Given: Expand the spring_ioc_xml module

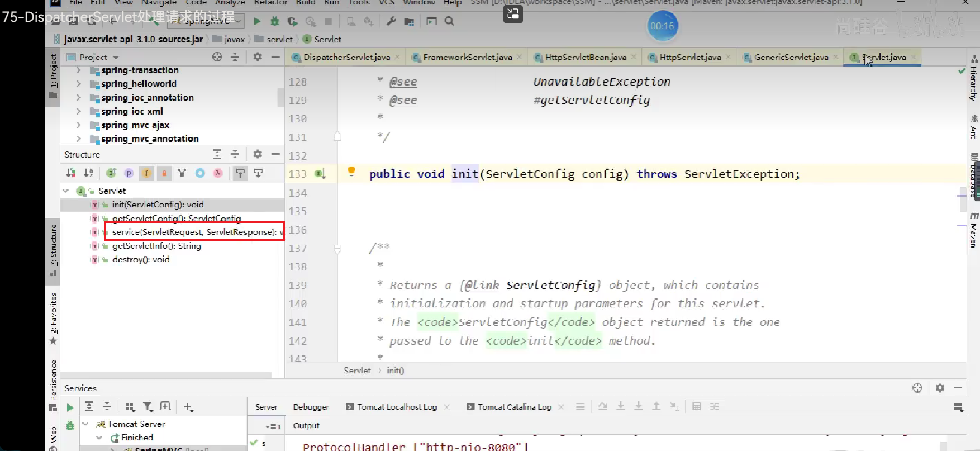Looking at the screenshot, I should click(78, 111).
